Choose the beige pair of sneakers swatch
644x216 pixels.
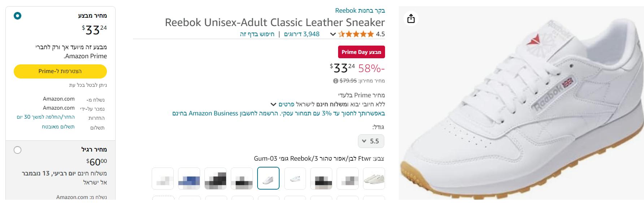point(374,178)
